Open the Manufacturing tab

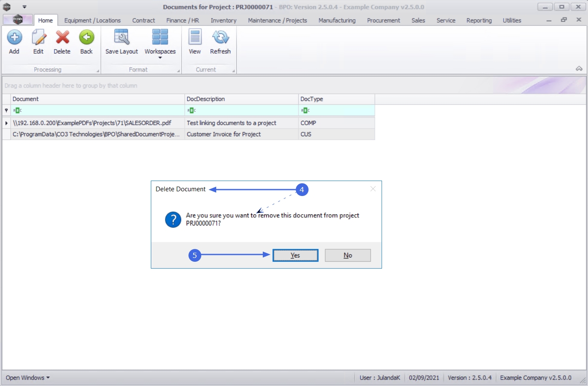tap(337, 20)
